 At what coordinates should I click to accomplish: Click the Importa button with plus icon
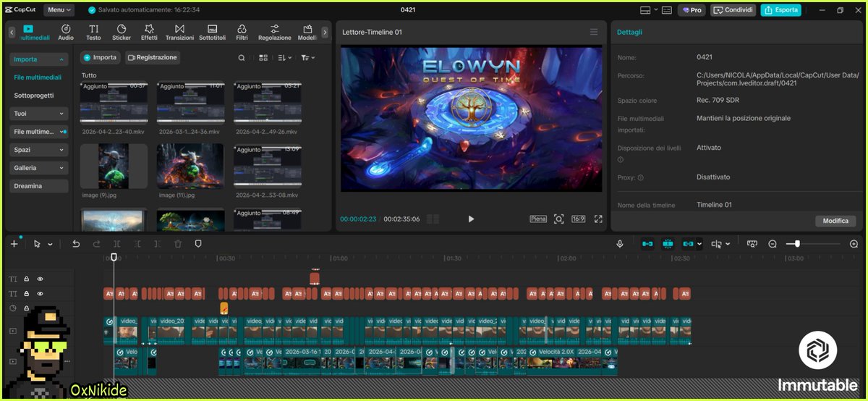point(99,57)
